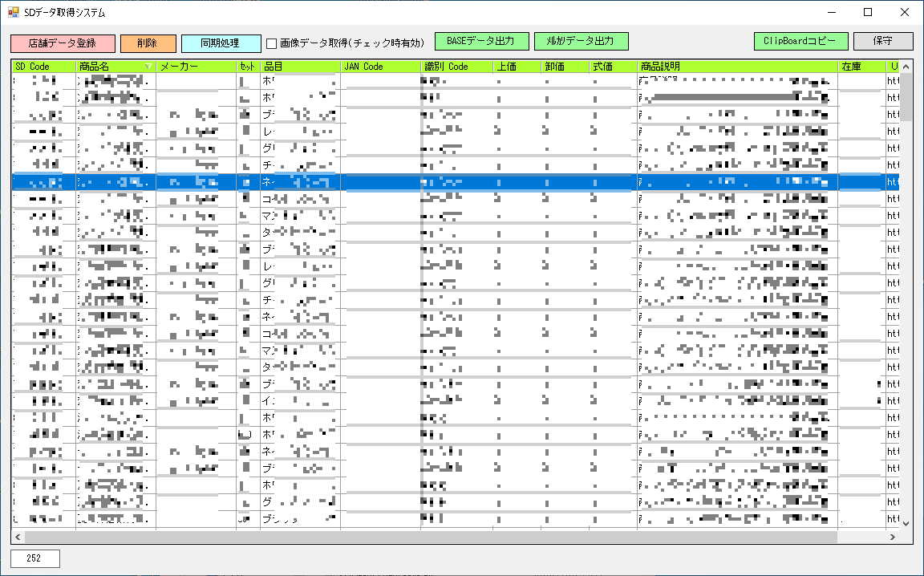Enable the 画像データ取得 checkbox

pos(273,41)
